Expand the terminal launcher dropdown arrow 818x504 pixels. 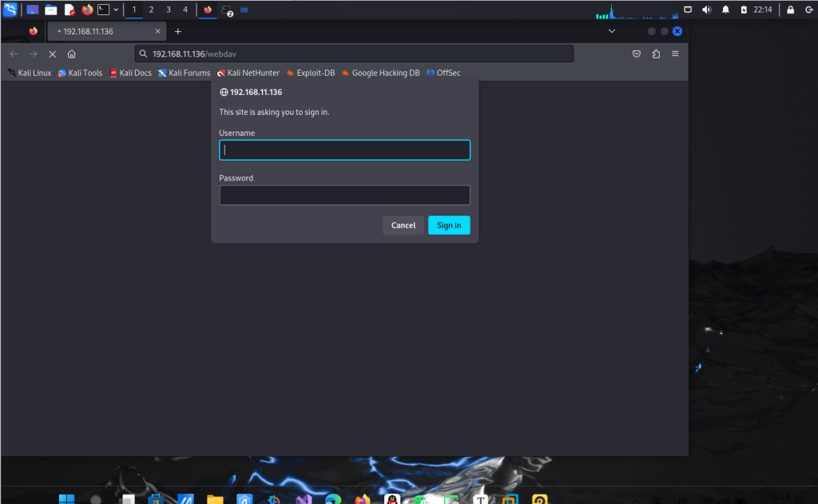tap(117, 10)
